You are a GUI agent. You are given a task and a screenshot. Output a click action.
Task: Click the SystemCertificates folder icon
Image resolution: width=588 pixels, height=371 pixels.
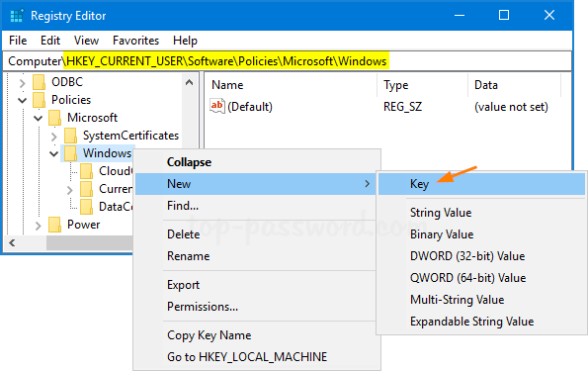(x=70, y=136)
